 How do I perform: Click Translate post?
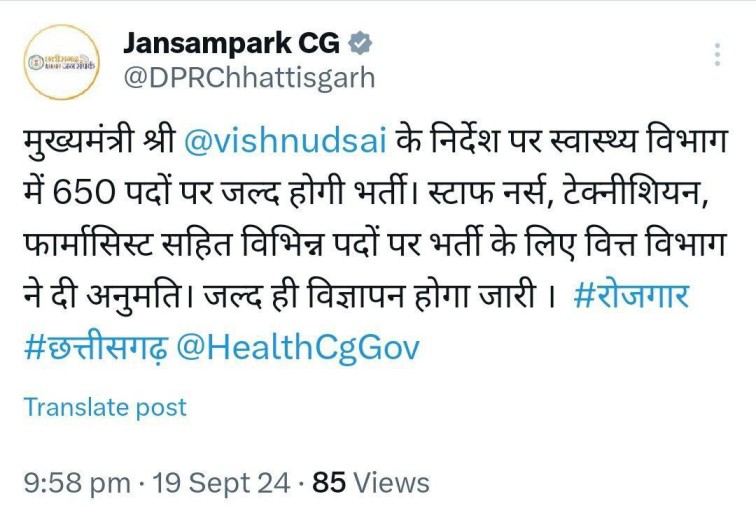click(x=105, y=407)
